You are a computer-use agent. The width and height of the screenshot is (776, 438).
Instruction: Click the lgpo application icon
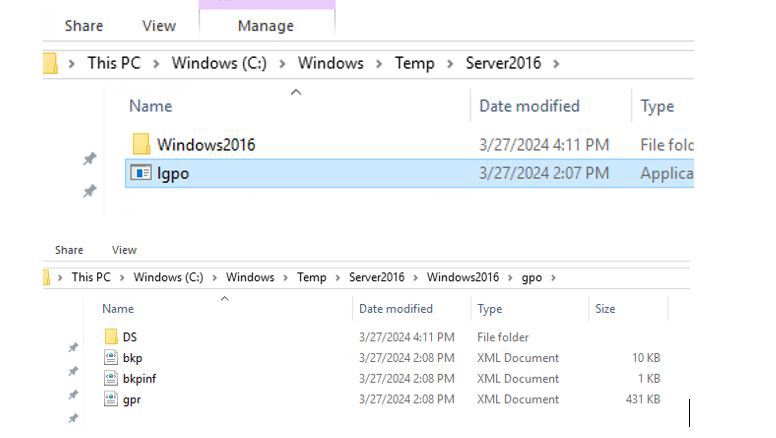[x=141, y=173]
